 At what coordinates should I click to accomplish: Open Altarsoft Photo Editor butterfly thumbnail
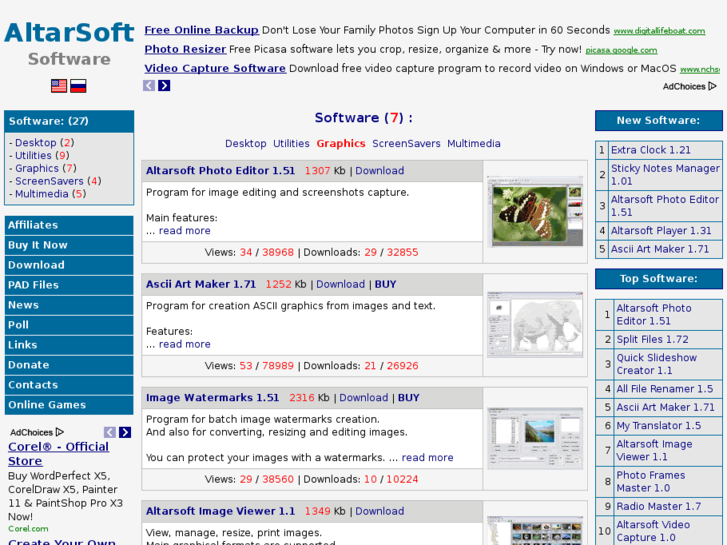(x=535, y=211)
